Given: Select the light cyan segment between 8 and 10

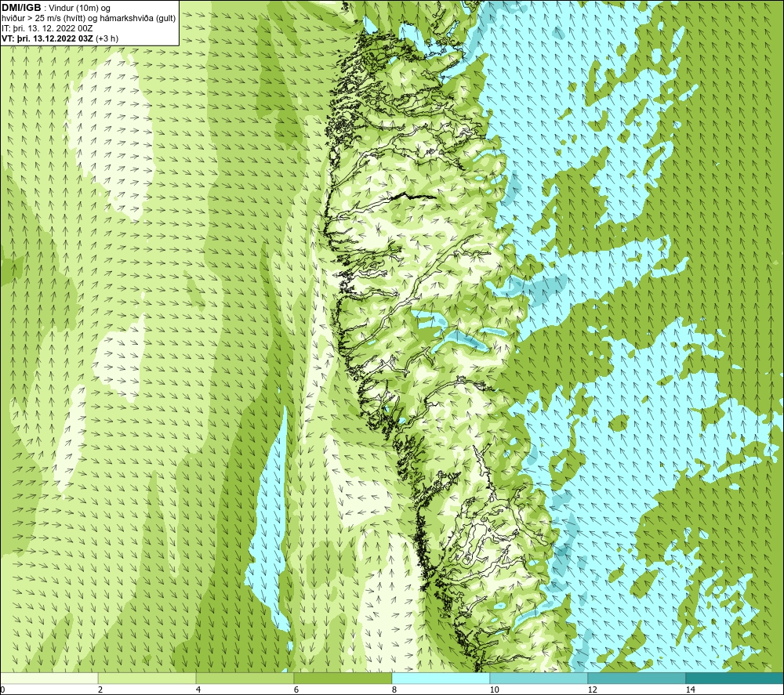Looking at the screenshot, I should pyautogui.click(x=441, y=678).
